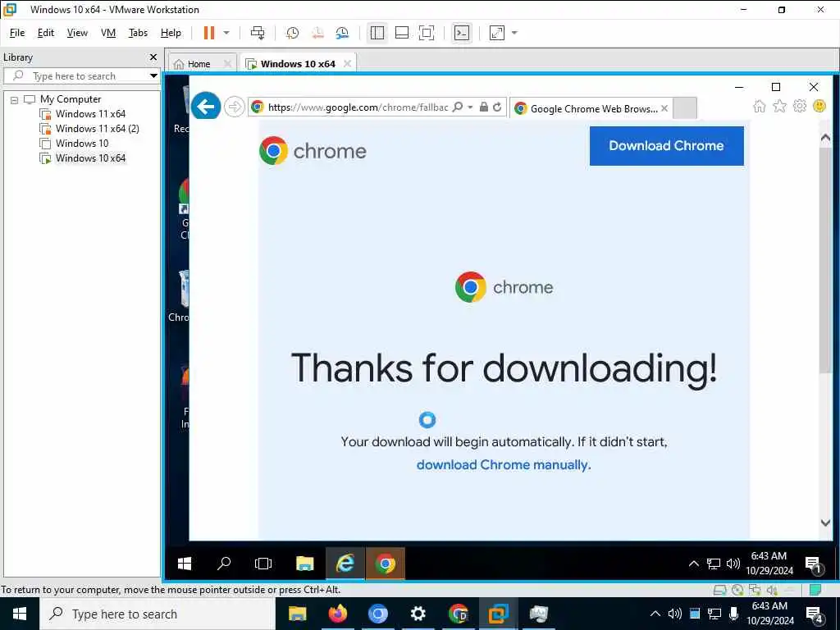The width and height of the screenshot is (840, 630).
Task: Click the Library search field
Action: click(80, 75)
